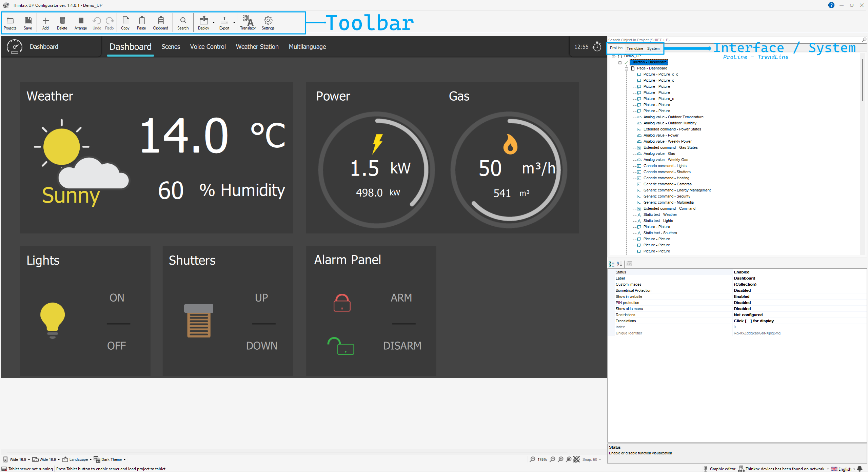Click the ON button under Lights
Screen dimensions: 868x472
point(117,297)
